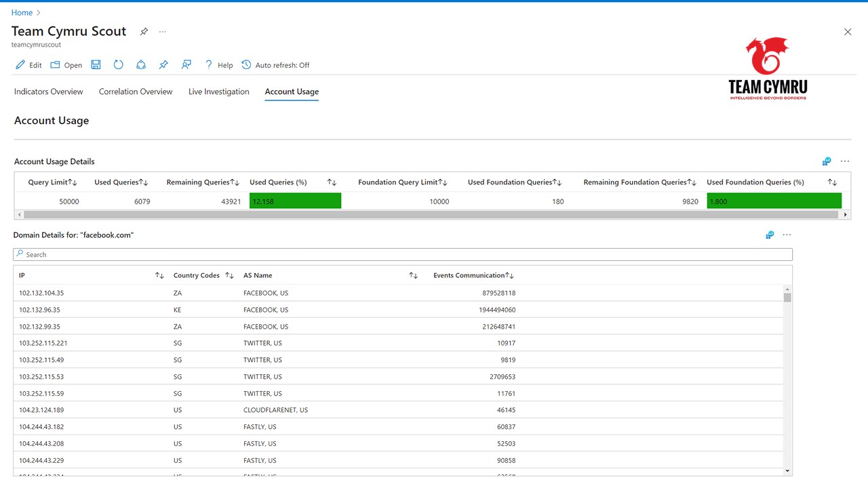Sort by the Remaining Foundation Queries column
This screenshot has height=488, width=868.
(x=640, y=182)
